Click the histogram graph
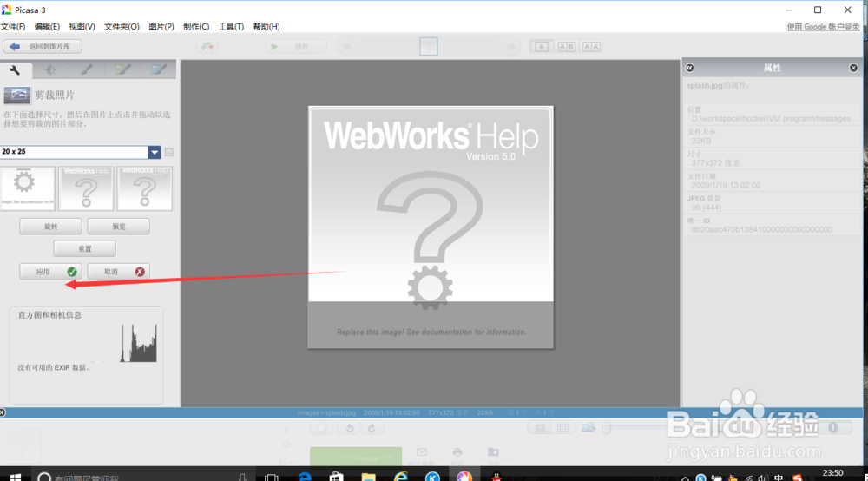Screen dimensions: 868x481 point(88,343)
